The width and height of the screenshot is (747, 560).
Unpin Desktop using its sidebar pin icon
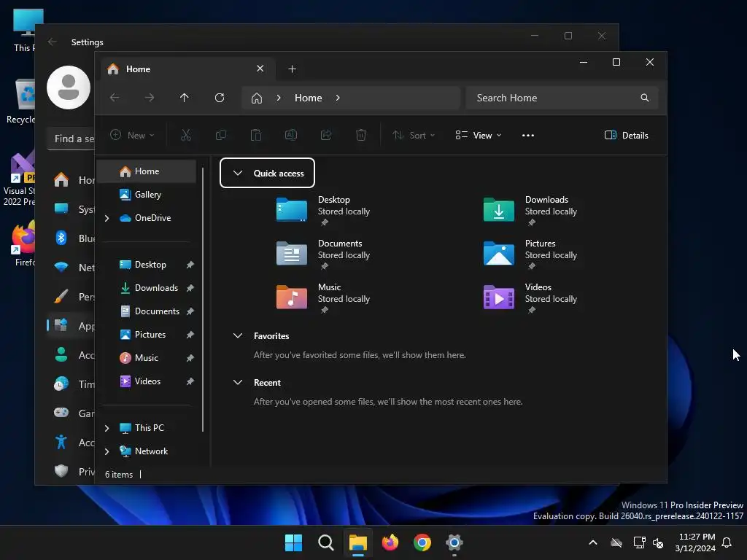(190, 265)
